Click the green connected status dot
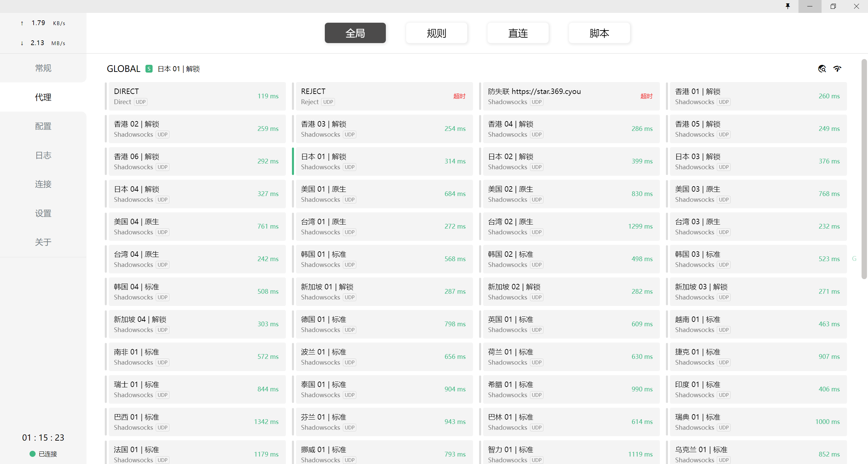The image size is (868, 464). (x=33, y=454)
